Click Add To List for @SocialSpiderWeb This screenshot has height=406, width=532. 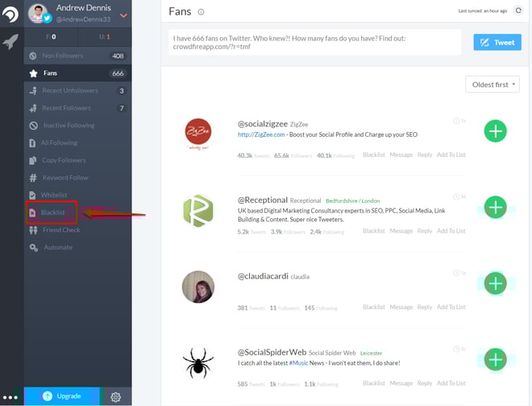(451, 383)
